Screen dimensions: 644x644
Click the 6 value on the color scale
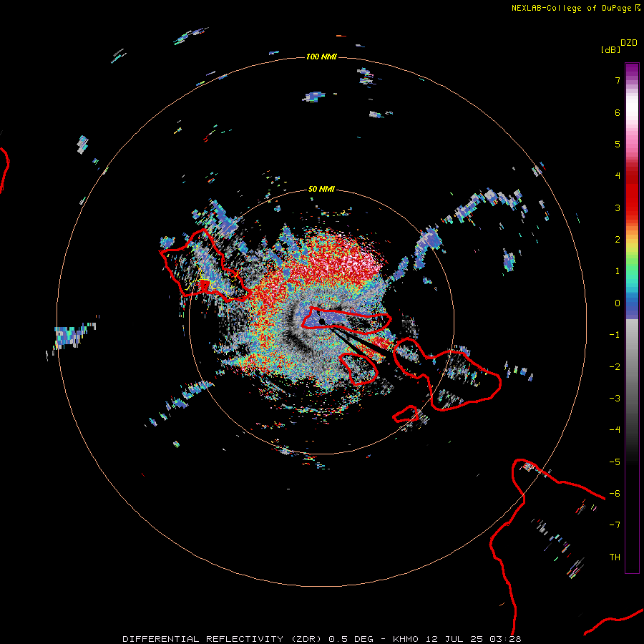pos(618,112)
